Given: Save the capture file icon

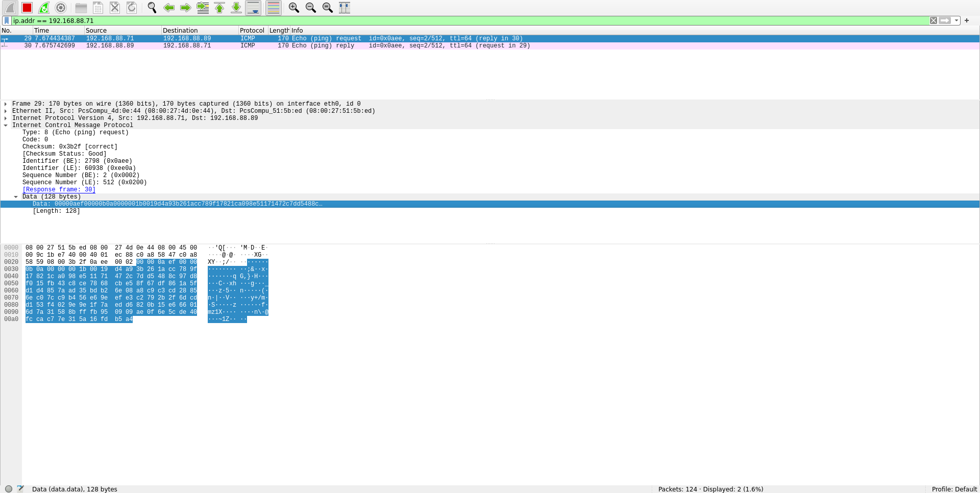Looking at the screenshot, I should pos(98,8).
